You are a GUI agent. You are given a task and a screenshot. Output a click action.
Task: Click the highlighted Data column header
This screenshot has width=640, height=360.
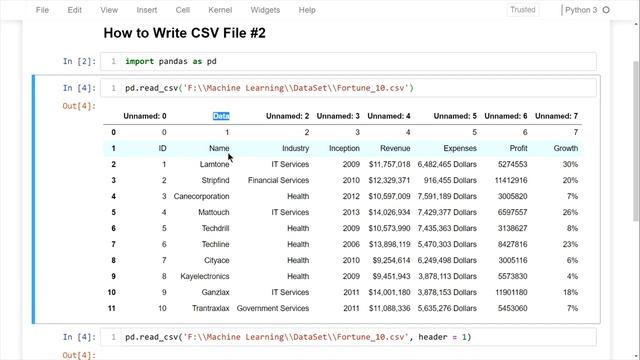pos(221,116)
